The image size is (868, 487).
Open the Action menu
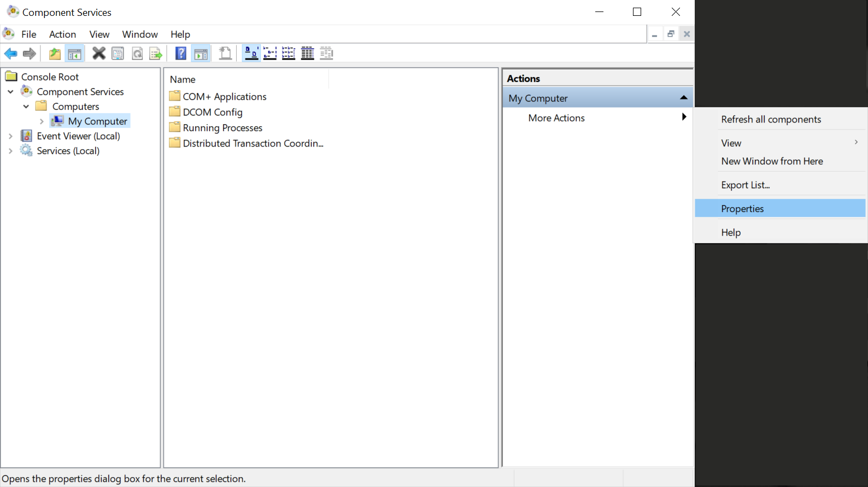pyautogui.click(x=63, y=34)
